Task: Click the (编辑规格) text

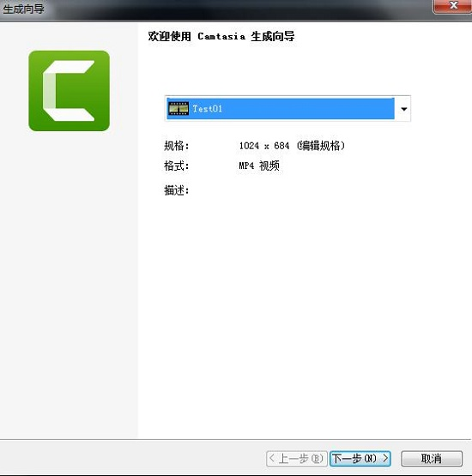Action: pos(321,146)
